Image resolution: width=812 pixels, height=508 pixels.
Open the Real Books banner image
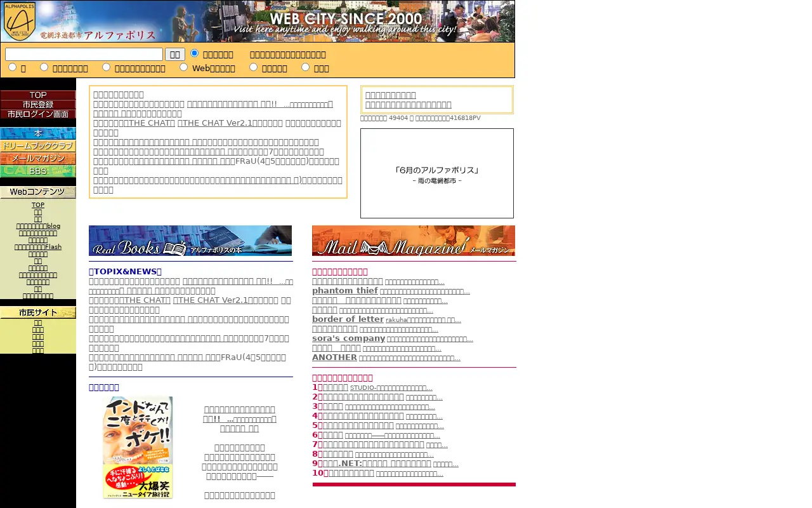pyautogui.click(x=190, y=241)
